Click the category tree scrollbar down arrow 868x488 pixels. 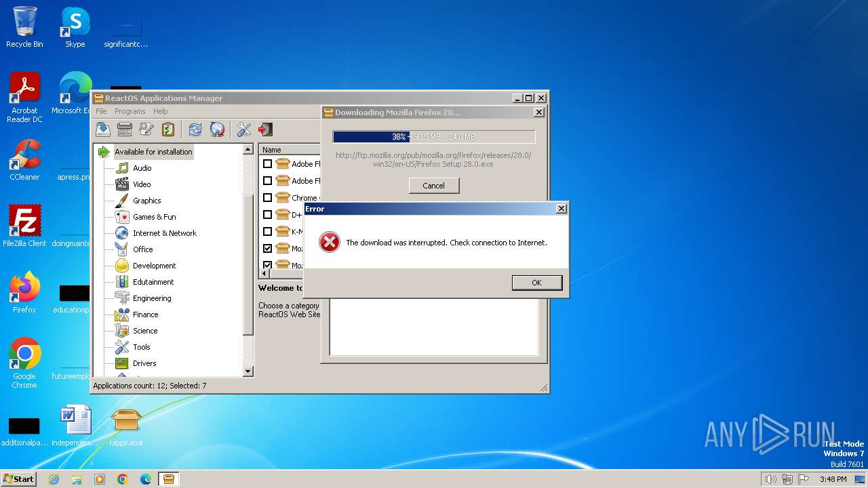point(248,371)
